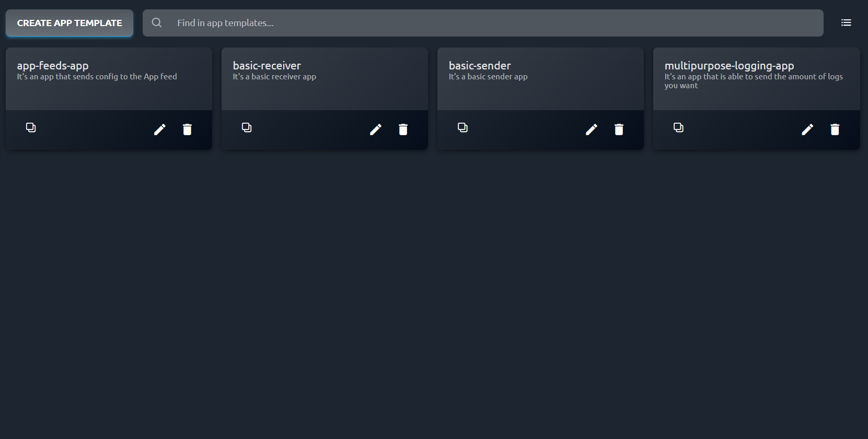Duplicate the app-feeds-app template
The image size is (868, 439).
coord(31,127)
